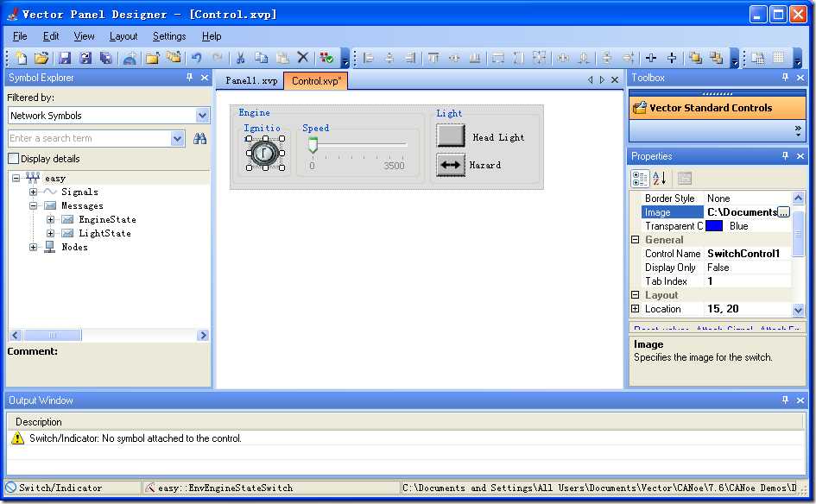Screen dimensions: 816x504
Task: Open the Layout menu
Action: pos(123,36)
